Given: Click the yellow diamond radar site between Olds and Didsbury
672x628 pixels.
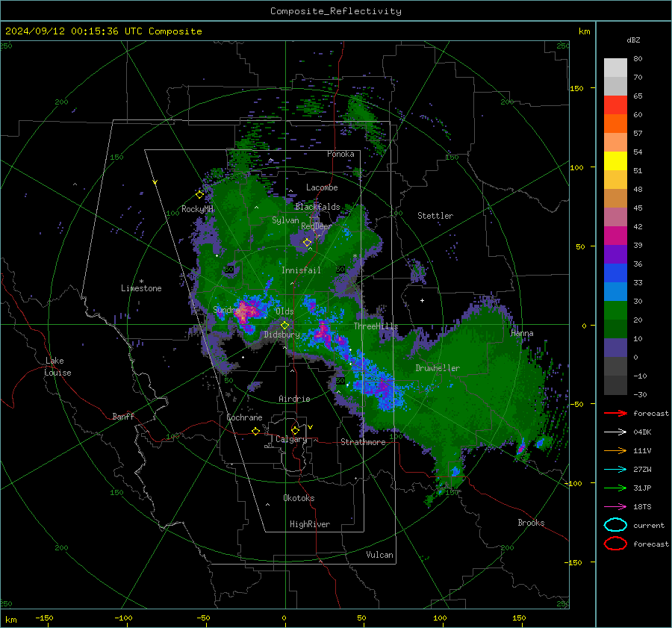Looking at the screenshot, I should [x=284, y=326].
